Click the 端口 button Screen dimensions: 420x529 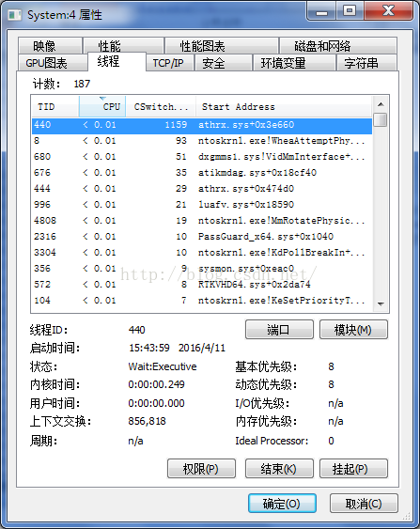coord(279,330)
